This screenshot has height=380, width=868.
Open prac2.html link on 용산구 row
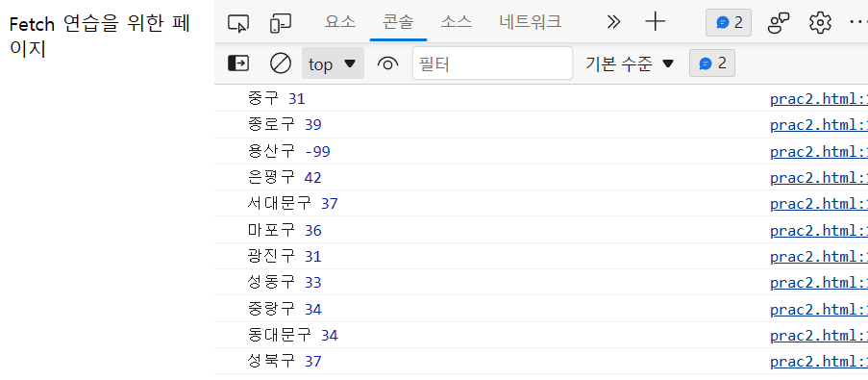819,151
